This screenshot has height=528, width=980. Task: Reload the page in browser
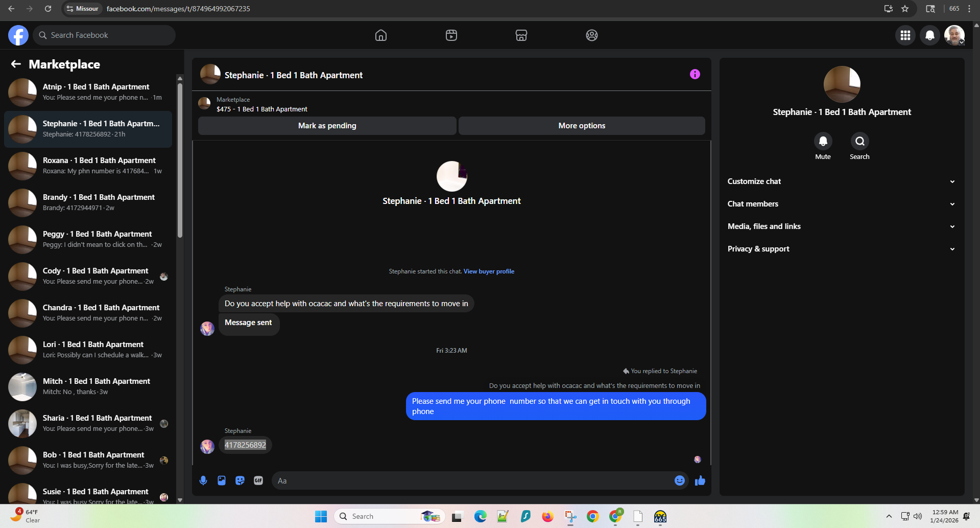click(x=48, y=9)
